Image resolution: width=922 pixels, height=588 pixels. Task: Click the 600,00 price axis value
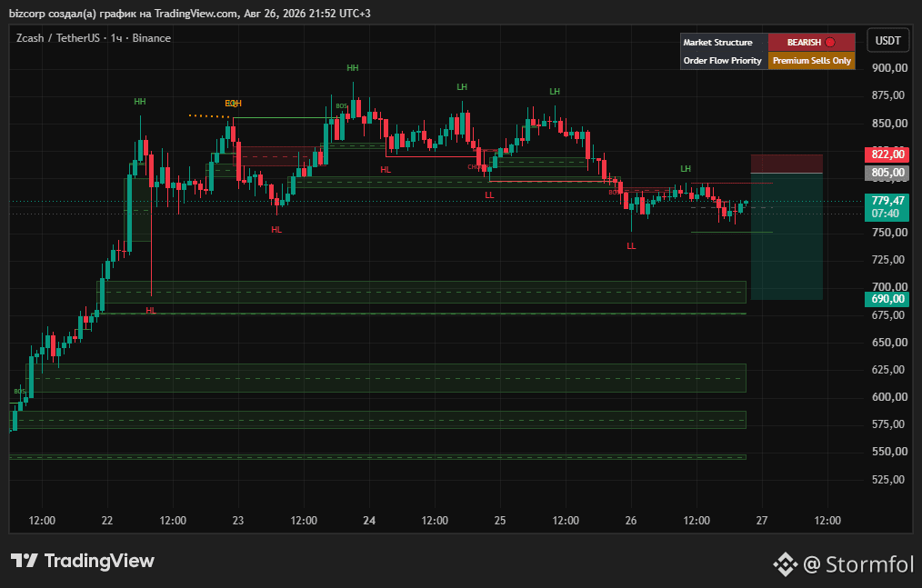point(889,397)
